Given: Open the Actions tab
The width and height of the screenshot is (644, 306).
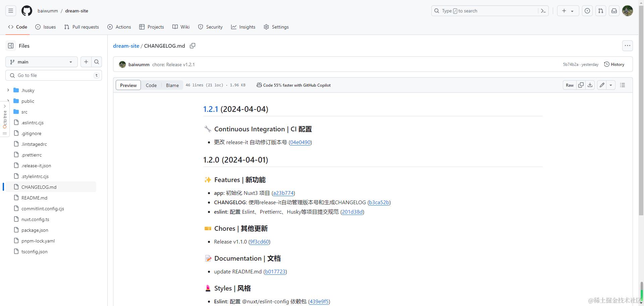Looking at the screenshot, I should pyautogui.click(x=119, y=27).
